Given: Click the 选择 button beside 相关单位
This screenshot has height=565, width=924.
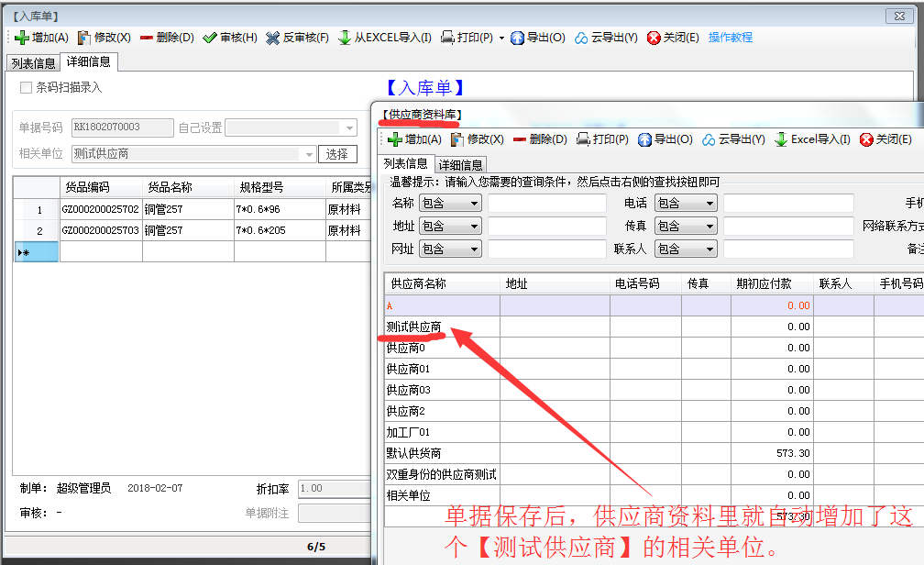Looking at the screenshot, I should click(x=337, y=154).
